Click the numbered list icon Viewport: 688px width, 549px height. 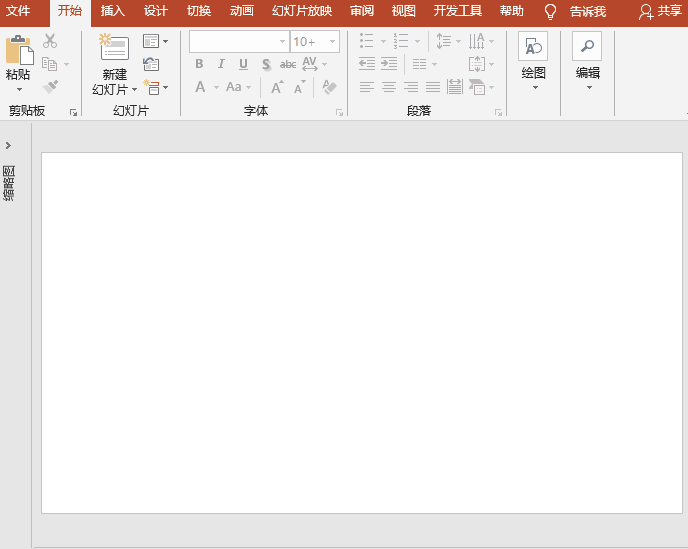(401, 41)
